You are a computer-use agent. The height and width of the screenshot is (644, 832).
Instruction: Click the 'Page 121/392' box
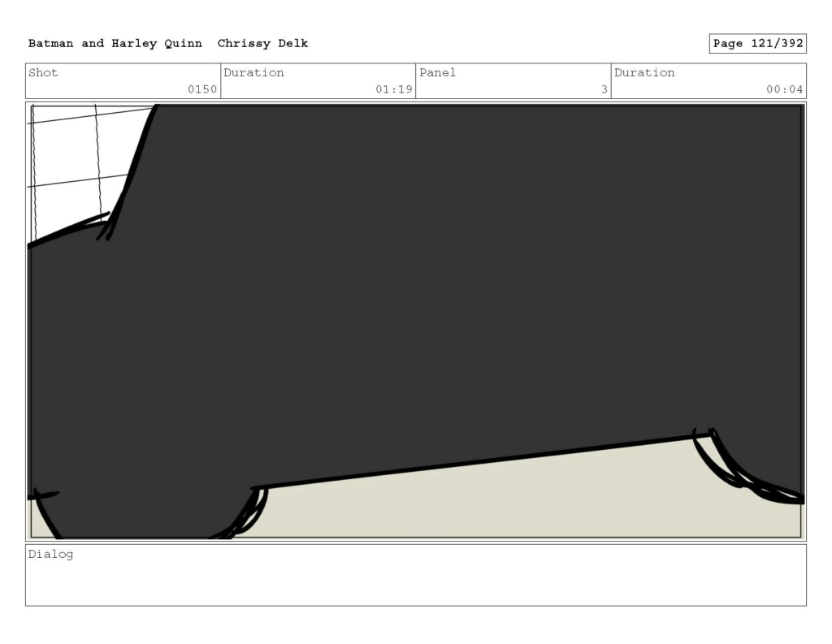[x=758, y=44]
